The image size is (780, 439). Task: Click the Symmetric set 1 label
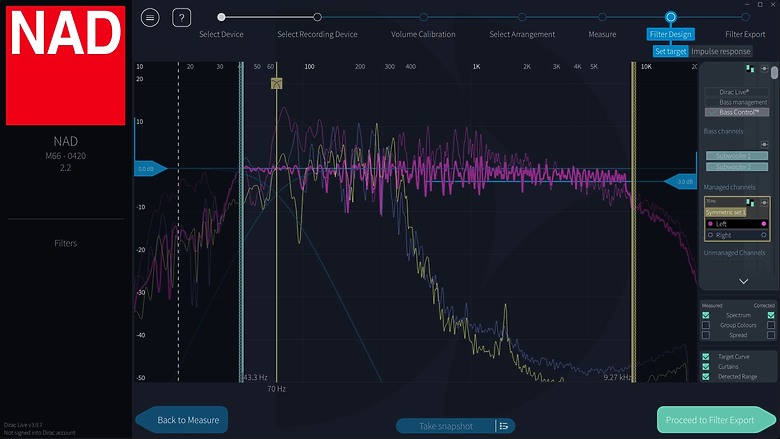point(726,212)
